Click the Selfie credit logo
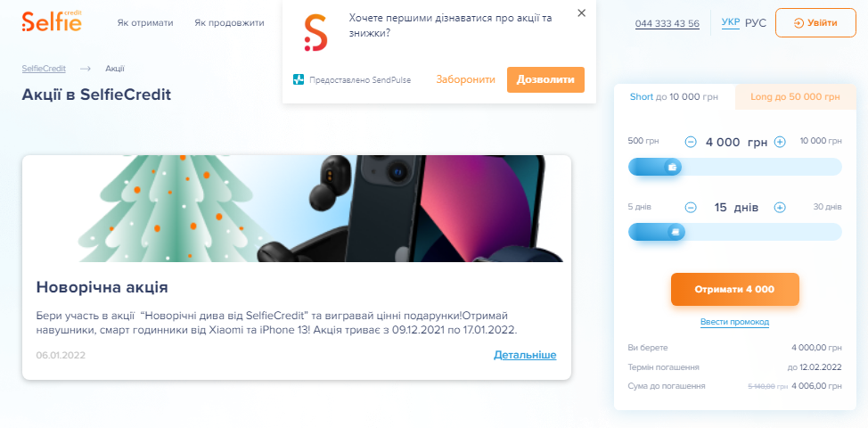The height and width of the screenshot is (428, 868). 52,21
